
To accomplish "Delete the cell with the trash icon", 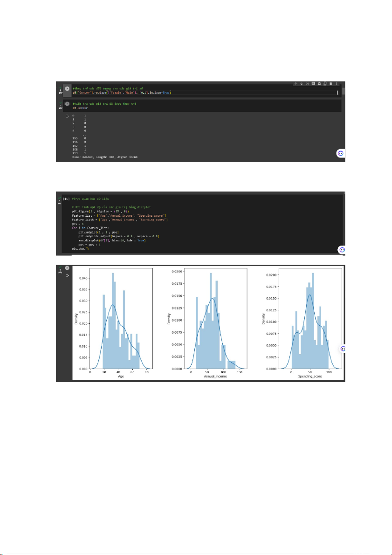I will pyautogui.click(x=331, y=84).
